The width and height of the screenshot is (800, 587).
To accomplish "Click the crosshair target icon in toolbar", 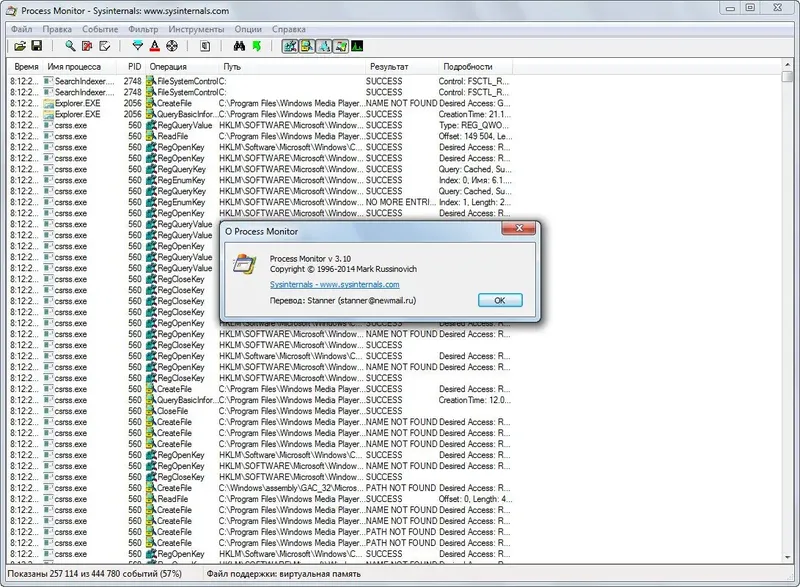I will click(x=172, y=46).
